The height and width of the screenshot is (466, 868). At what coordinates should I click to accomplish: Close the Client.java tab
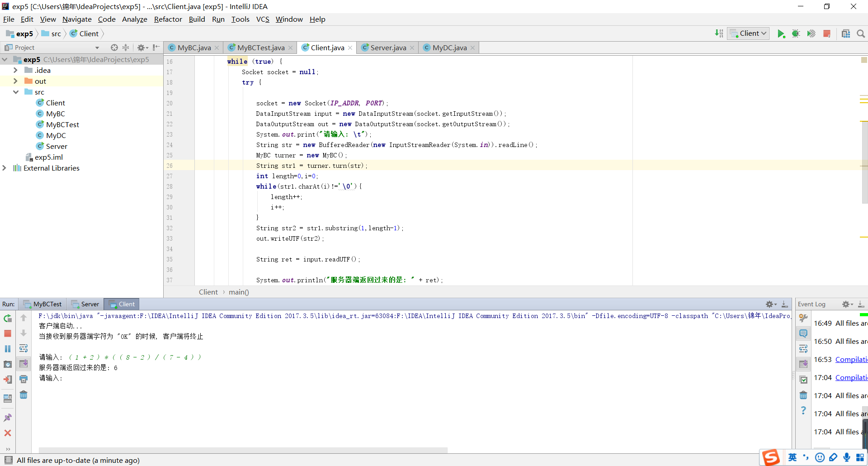350,48
